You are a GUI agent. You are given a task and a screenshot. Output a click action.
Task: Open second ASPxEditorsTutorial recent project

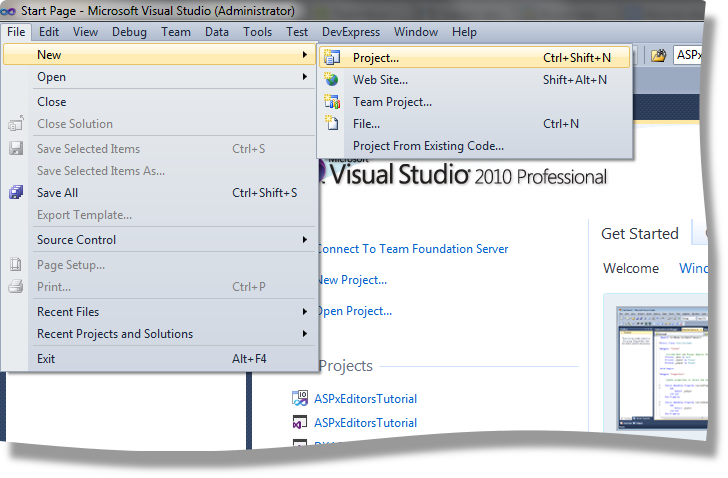coord(365,423)
